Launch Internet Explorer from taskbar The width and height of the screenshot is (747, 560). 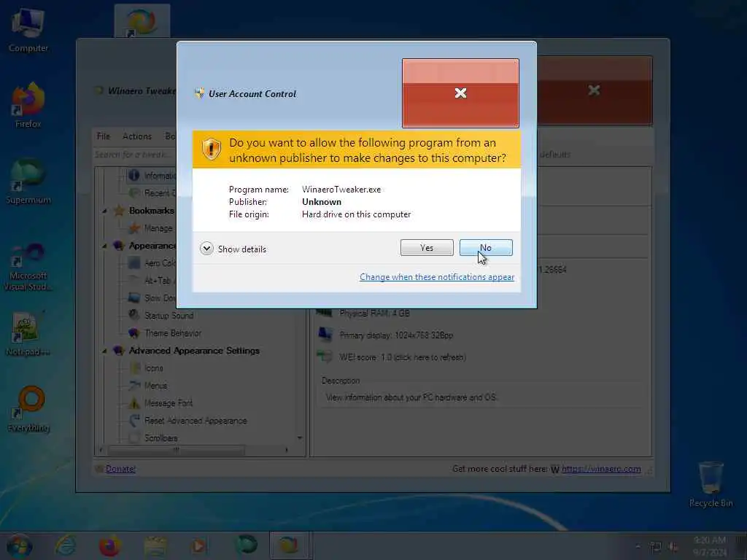65,545
